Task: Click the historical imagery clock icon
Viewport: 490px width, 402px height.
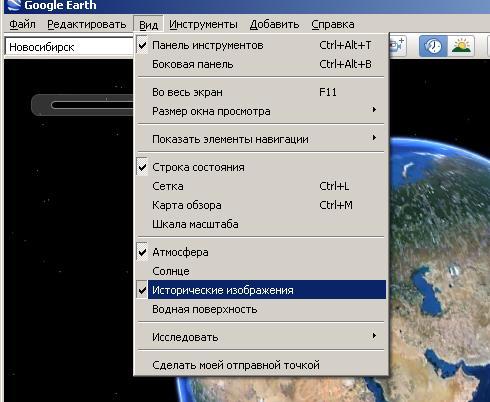Action: (433, 46)
